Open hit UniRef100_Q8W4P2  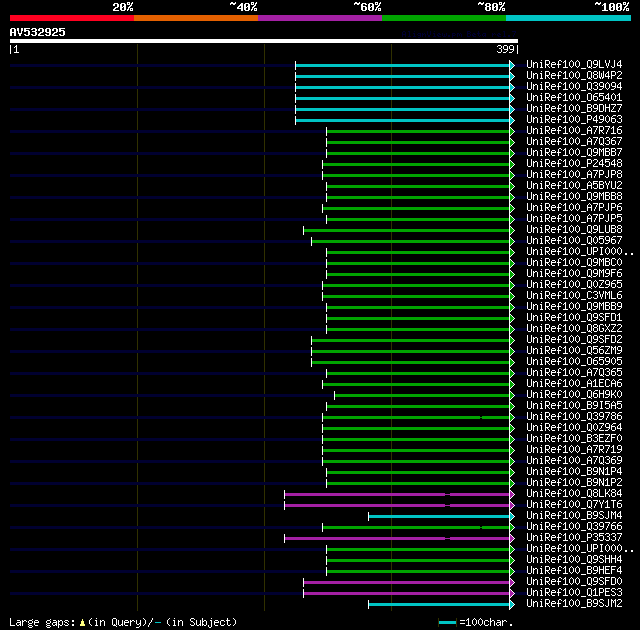click(x=574, y=75)
